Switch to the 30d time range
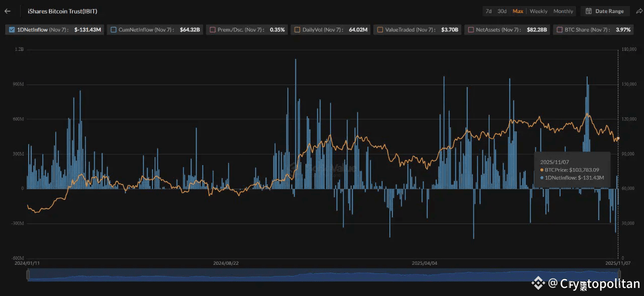The image size is (644, 296). [x=502, y=11]
